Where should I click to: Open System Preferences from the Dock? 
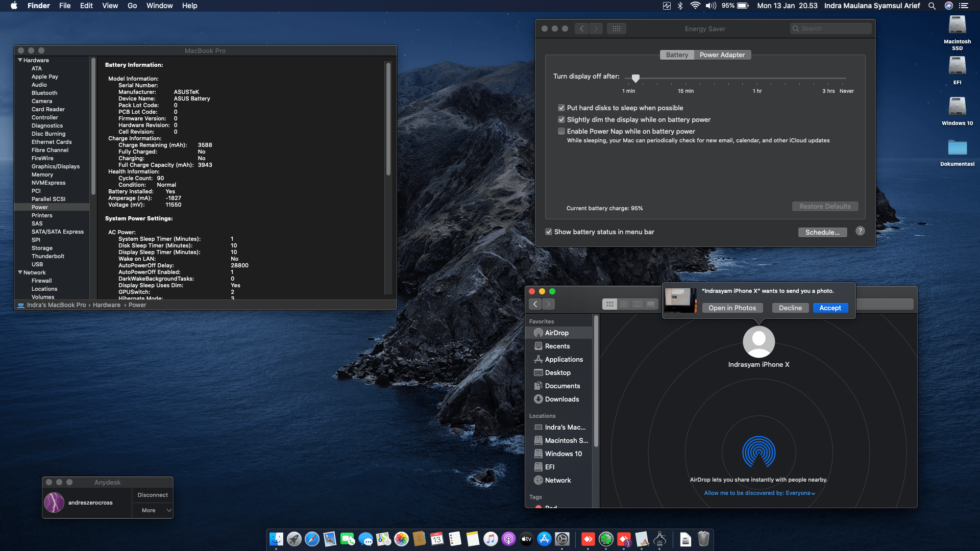point(562,539)
